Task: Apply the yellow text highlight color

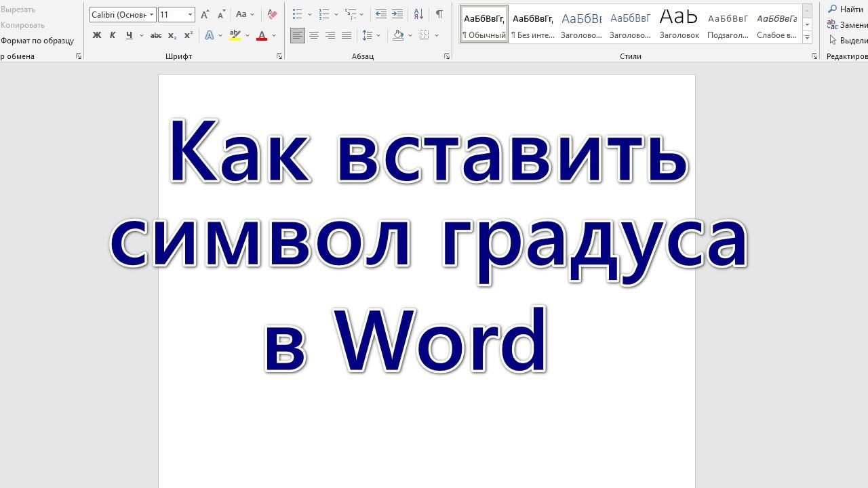Action: [235, 35]
